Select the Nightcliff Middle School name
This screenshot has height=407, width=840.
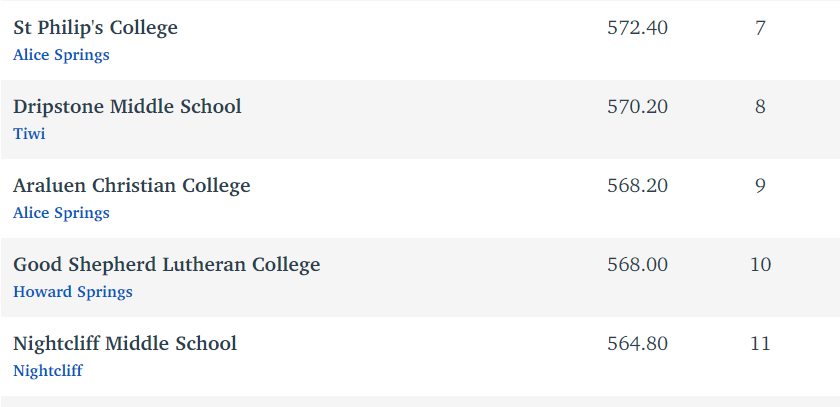pos(125,343)
